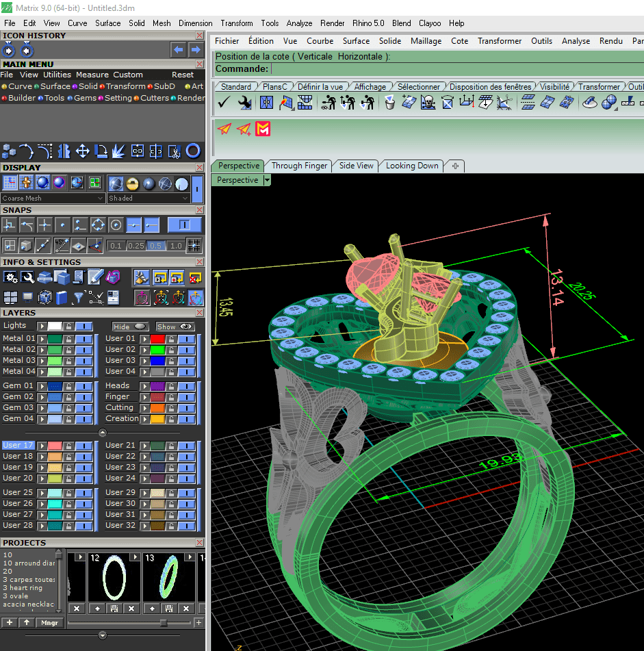The height and width of the screenshot is (651, 644).
Task: Switch to the Looking Down viewport tab
Action: [411, 166]
